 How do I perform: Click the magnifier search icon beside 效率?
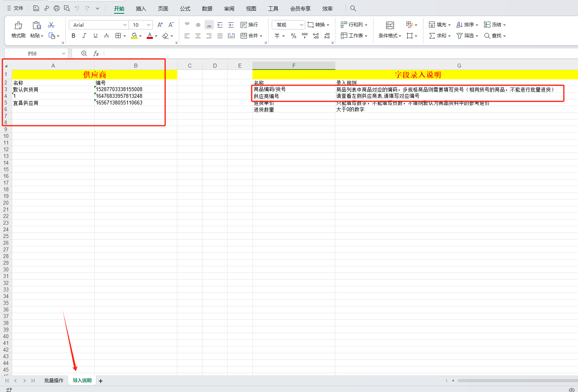click(x=353, y=8)
